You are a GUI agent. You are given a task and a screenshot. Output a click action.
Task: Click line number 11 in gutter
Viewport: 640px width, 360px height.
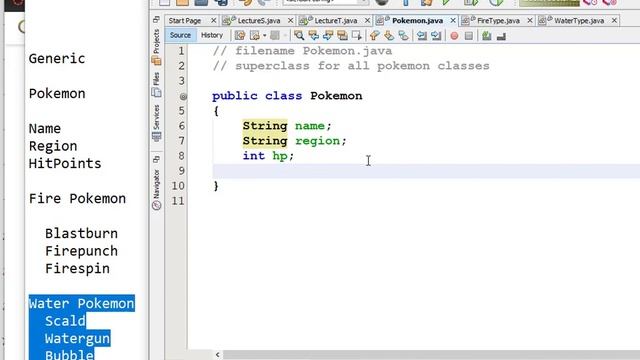[178, 201]
